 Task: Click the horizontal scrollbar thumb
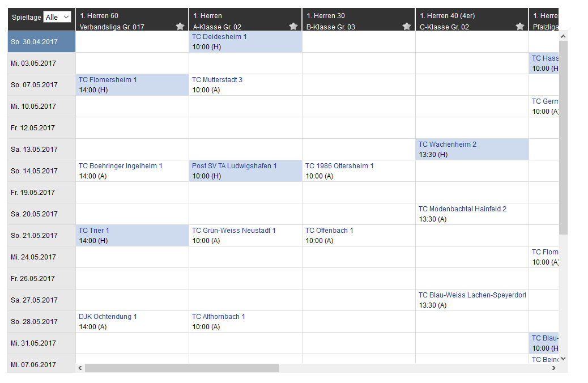pos(182,368)
